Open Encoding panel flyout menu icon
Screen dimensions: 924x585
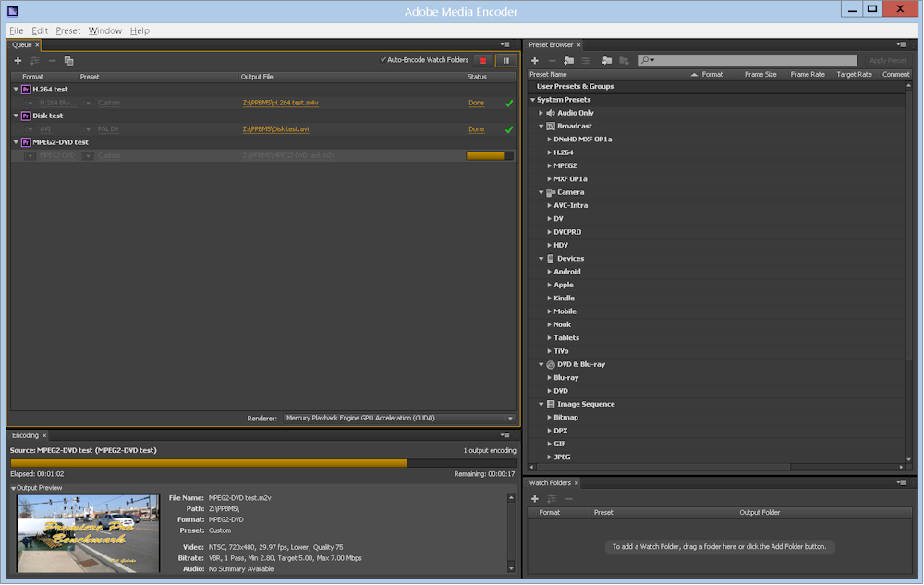tap(505, 435)
